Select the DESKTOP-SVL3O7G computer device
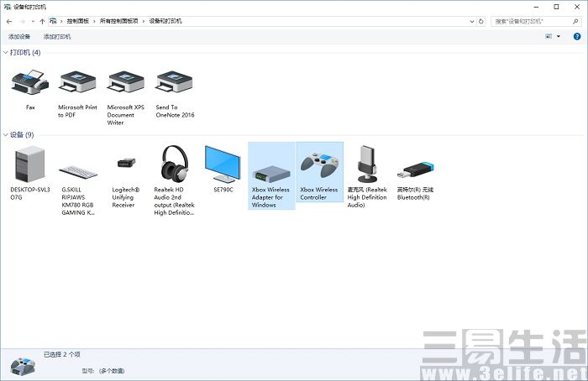Image resolution: width=588 pixels, height=381 pixels. [30, 164]
